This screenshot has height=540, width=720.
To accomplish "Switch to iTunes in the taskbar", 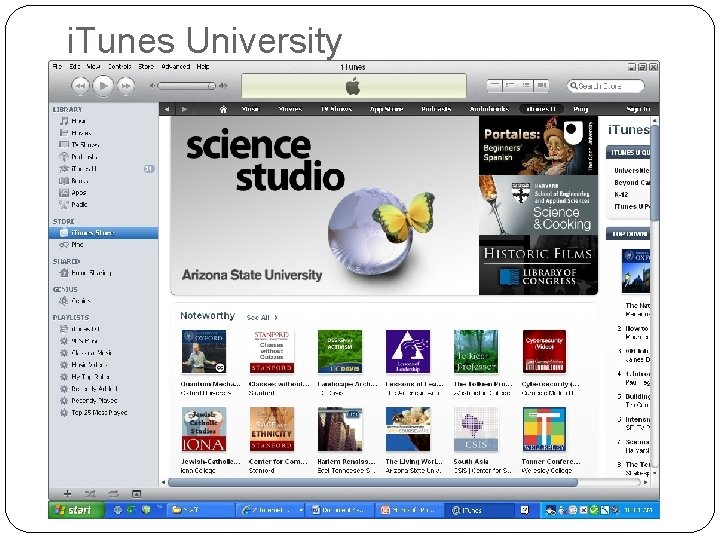I will tap(479, 510).
